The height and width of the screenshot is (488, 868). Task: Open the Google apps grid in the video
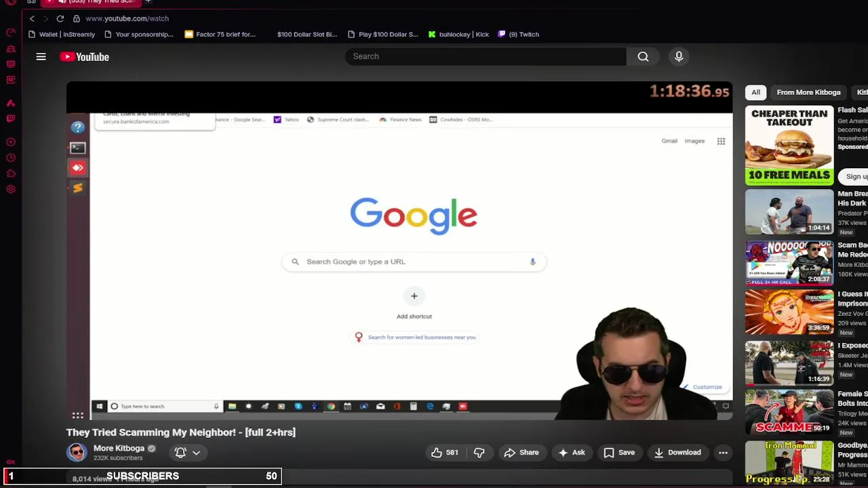pyautogui.click(x=721, y=141)
